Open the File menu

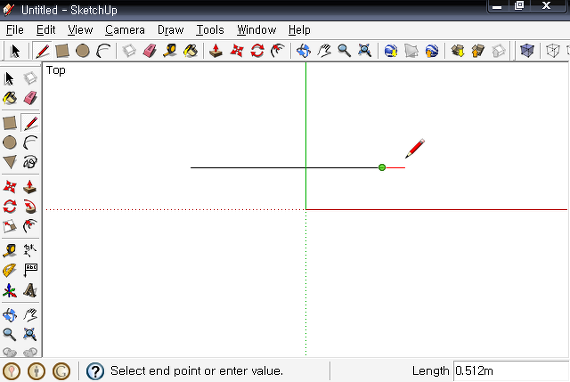pos(15,30)
